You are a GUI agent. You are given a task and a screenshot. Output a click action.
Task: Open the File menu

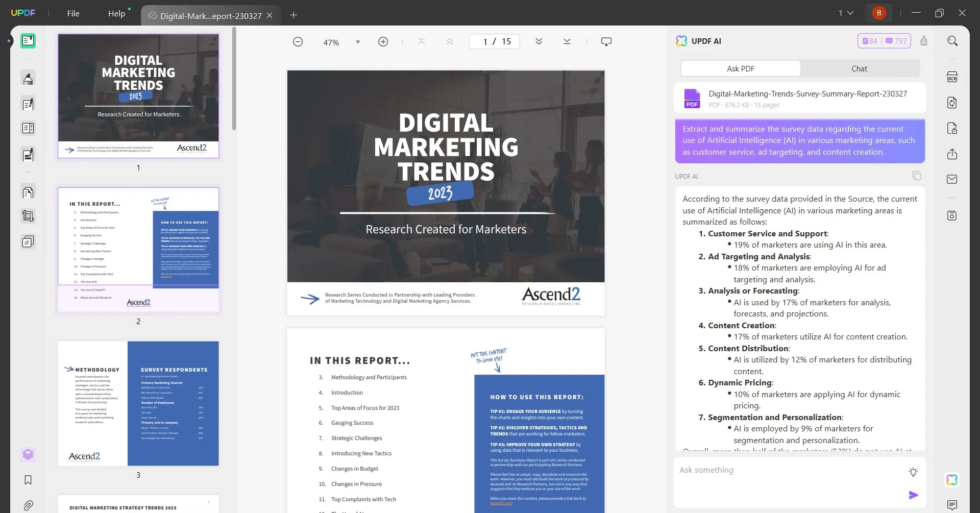coord(73,14)
